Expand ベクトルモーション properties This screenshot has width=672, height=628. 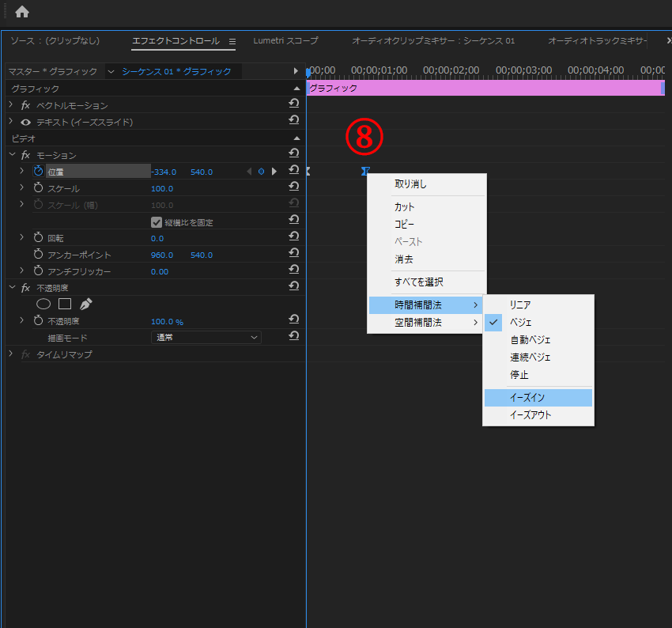[x=11, y=104]
